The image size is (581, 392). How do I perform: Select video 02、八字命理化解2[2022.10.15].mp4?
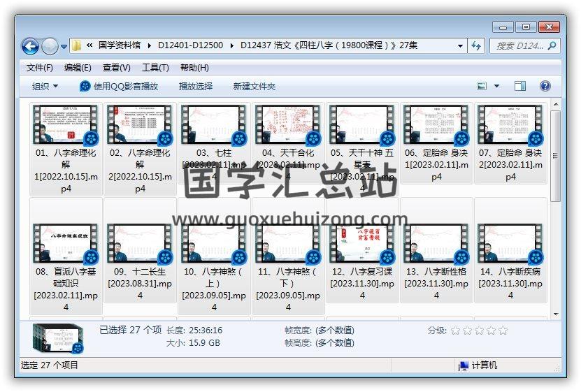click(x=140, y=149)
